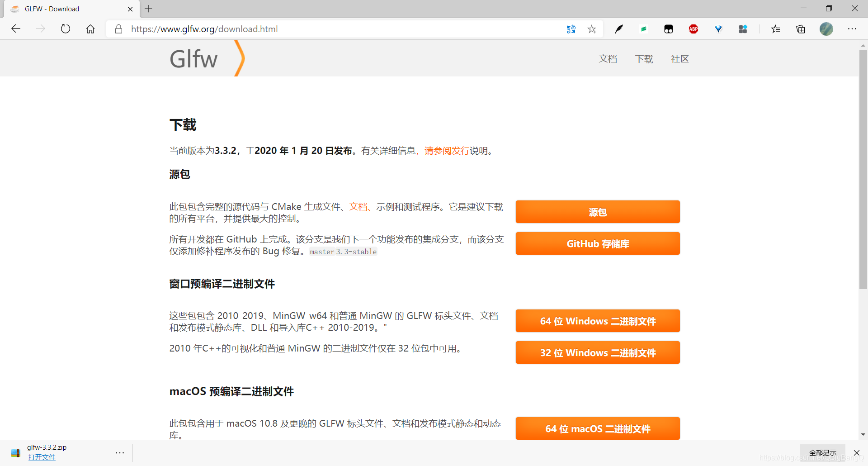Open the Adblock Plus extension

click(694, 29)
